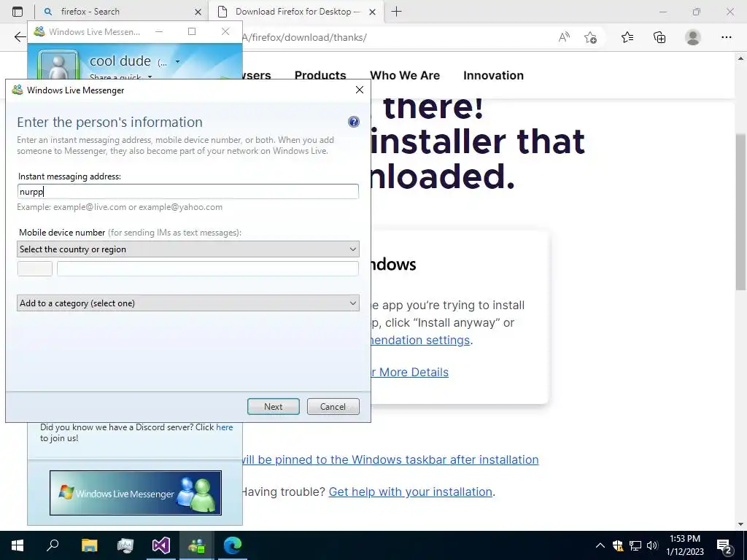Open recommendation settings link
This screenshot has width=747, height=560.
(420, 340)
